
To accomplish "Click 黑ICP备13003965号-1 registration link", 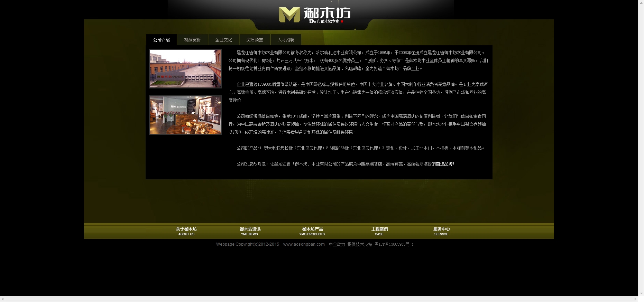I will coord(394,244).
